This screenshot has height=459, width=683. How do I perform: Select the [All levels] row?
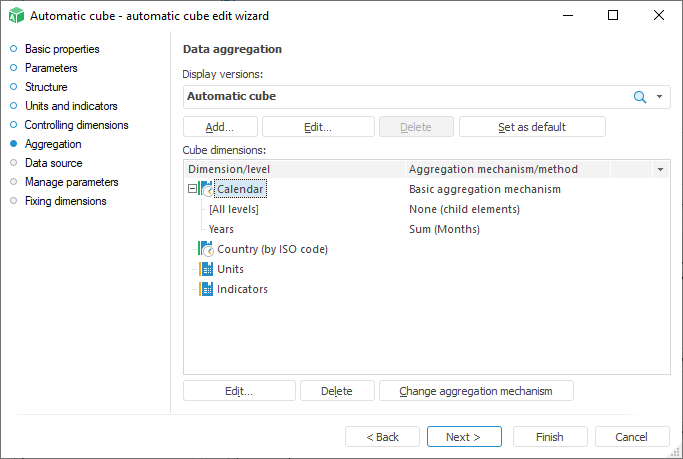234,209
